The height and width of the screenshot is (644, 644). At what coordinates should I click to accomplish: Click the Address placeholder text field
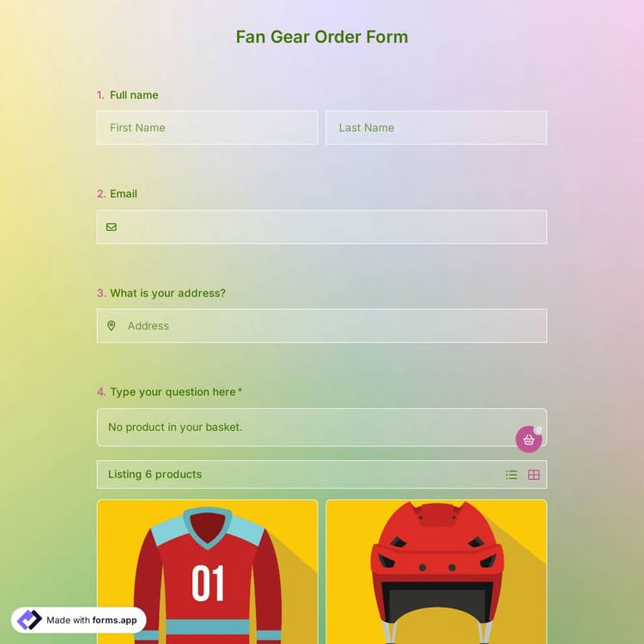(322, 325)
